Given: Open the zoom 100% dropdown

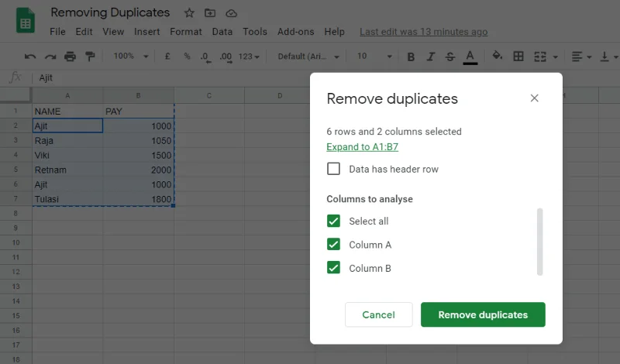Looking at the screenshot, I should (131, 56).
